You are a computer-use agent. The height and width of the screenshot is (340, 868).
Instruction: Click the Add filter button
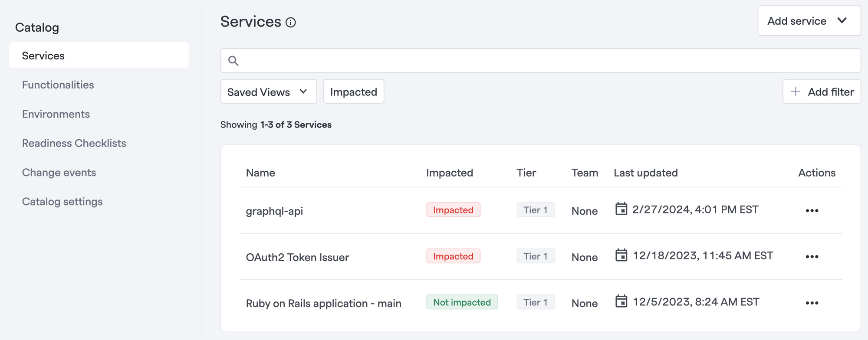click(x=822, y=92)
